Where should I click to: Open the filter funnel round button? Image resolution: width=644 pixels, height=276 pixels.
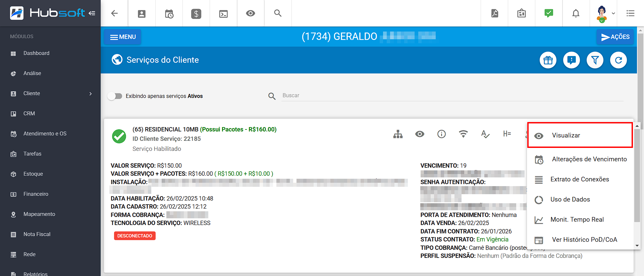coord(595,60)
